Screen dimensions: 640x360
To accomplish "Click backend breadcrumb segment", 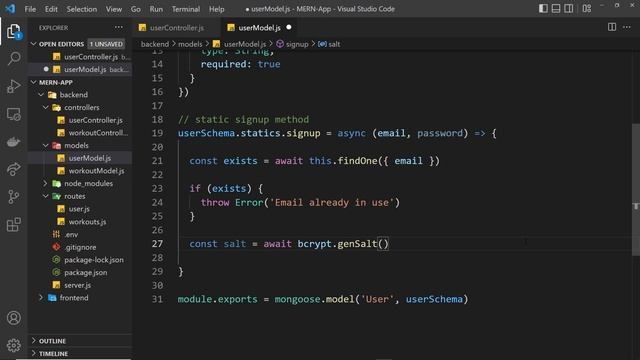I will 155,44.
